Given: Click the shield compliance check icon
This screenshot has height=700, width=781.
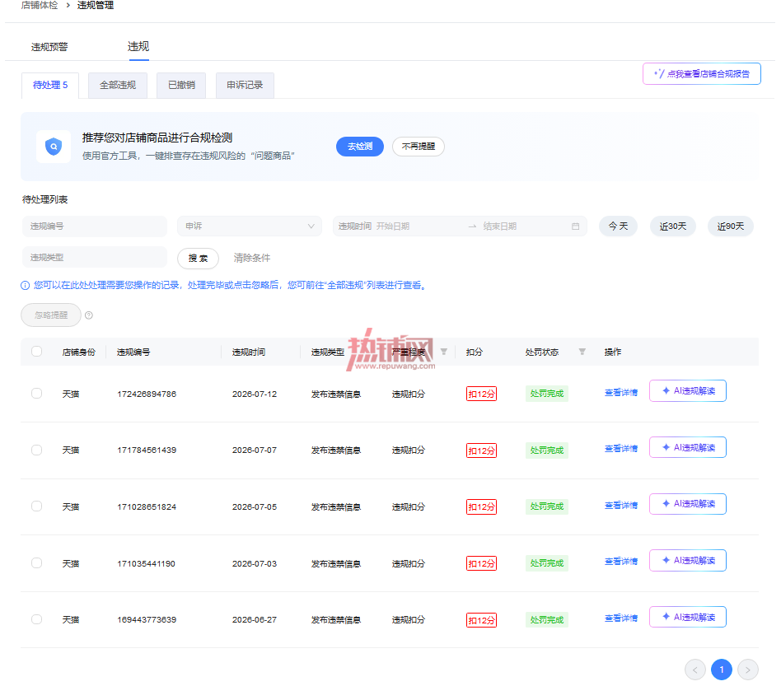Looking at the screenshot, I should 54,147.
